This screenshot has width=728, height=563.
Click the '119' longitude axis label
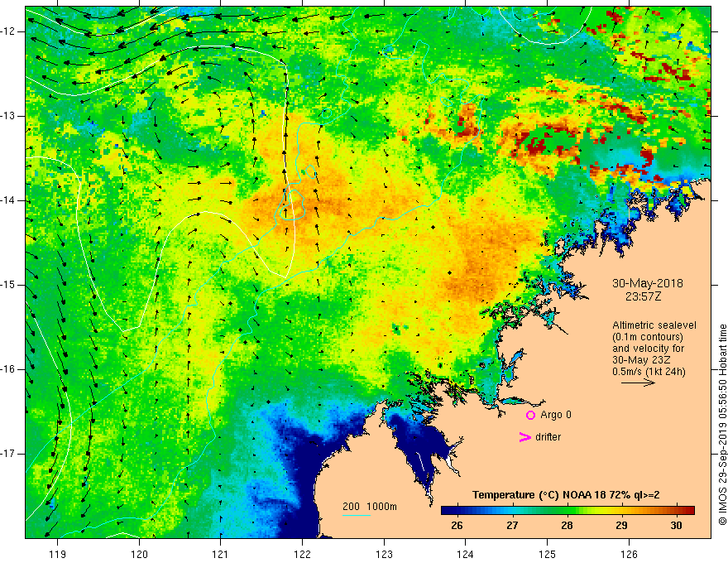point(58,554)
